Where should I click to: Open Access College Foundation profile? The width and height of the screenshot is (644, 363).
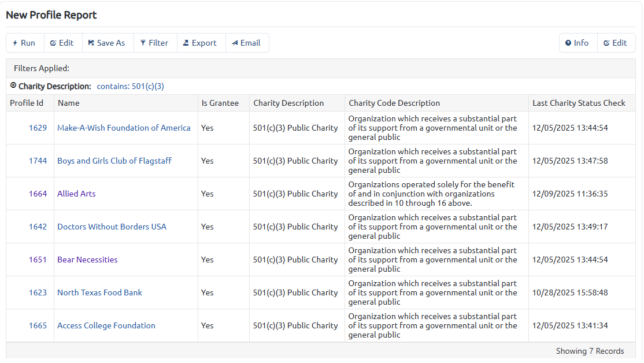[106, 325]
